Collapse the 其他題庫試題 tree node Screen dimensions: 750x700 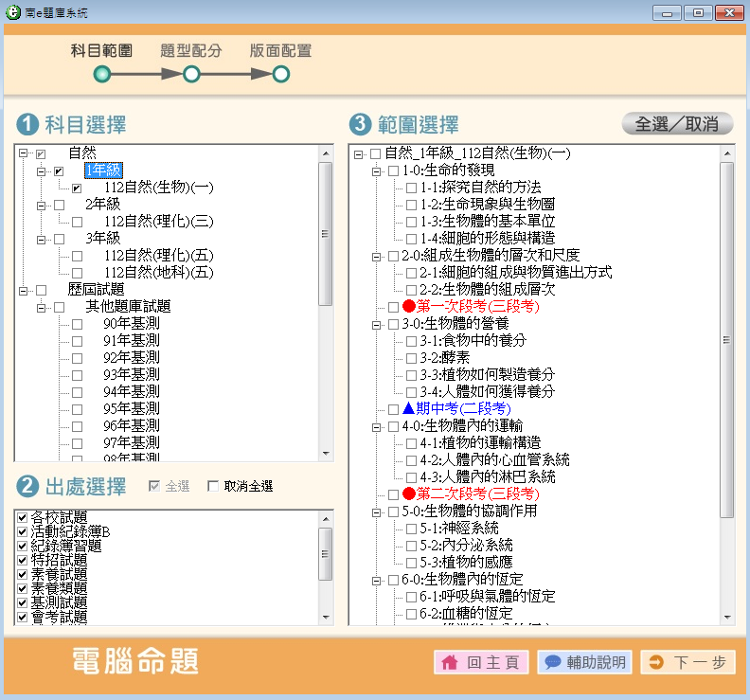coord(41,307)
